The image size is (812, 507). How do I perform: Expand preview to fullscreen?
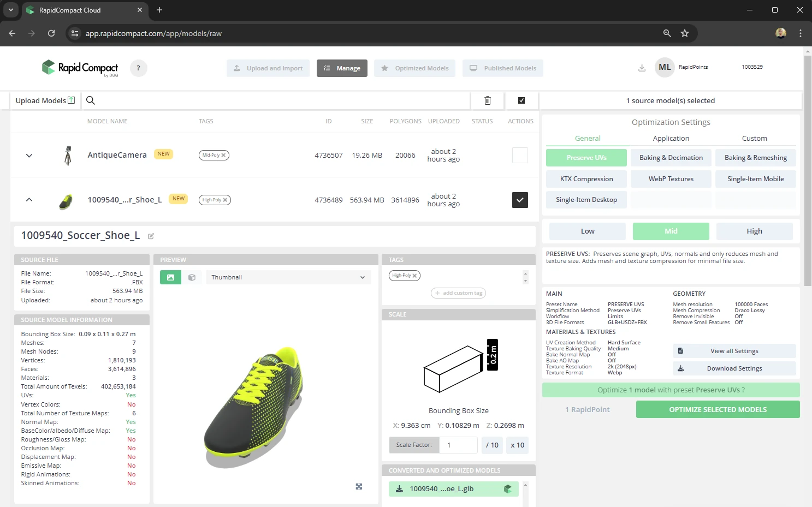(359, 486)
